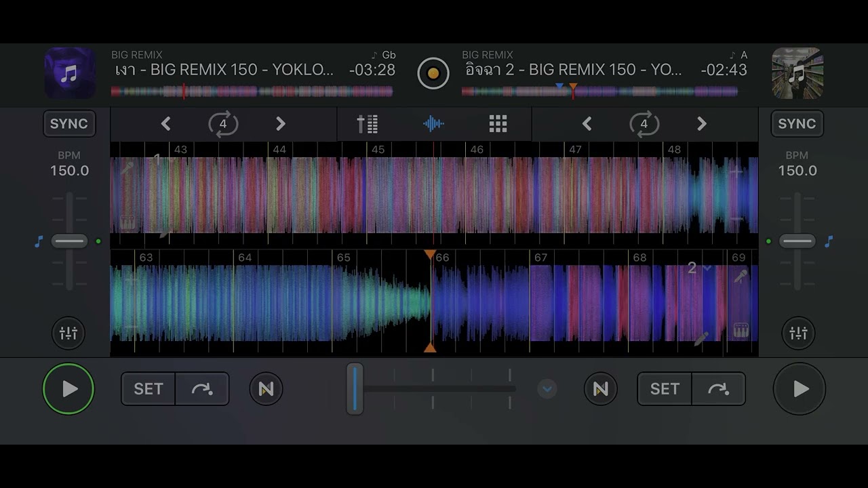Open the left deck EQ/FX mixer icon

(68, 333)
